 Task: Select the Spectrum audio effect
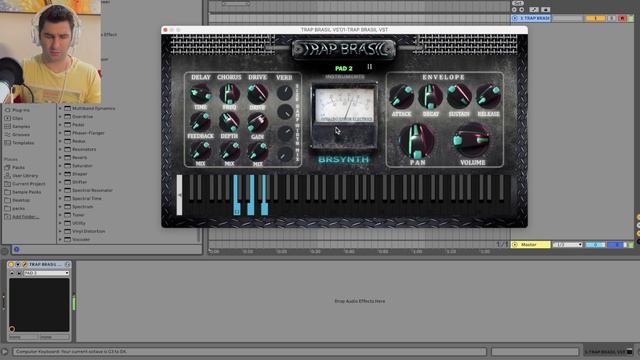pyautogui.click(x=79, y=207)
